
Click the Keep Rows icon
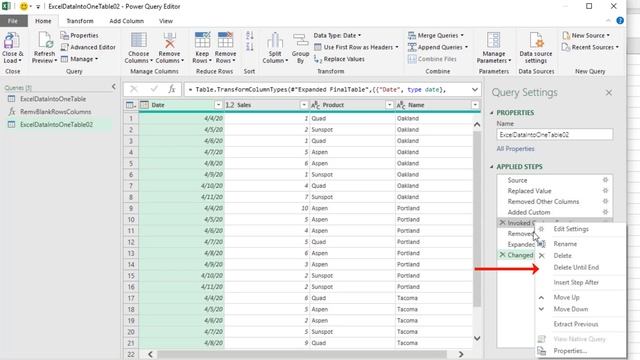tap(202, 40)
